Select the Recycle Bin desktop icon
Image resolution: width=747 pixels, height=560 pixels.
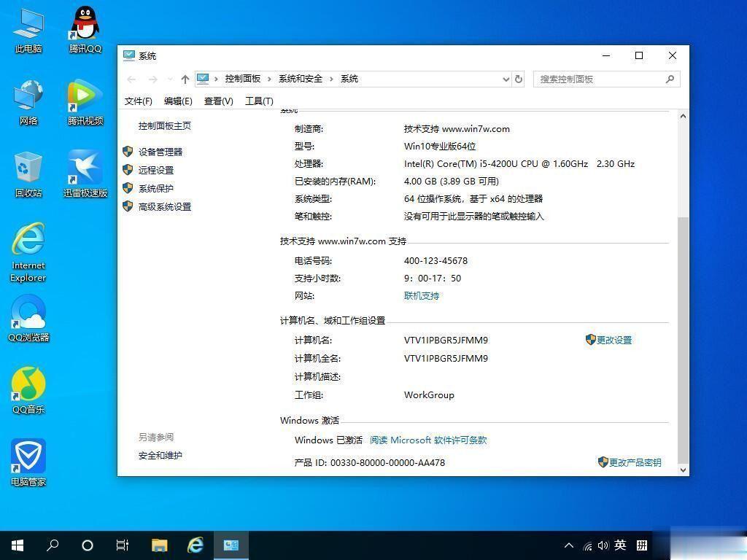click(28, 174)
